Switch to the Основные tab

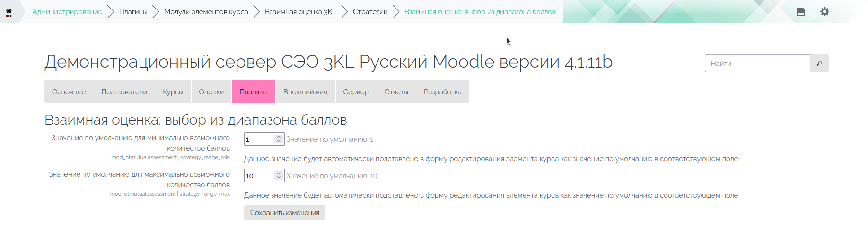(x=69, y=91)
